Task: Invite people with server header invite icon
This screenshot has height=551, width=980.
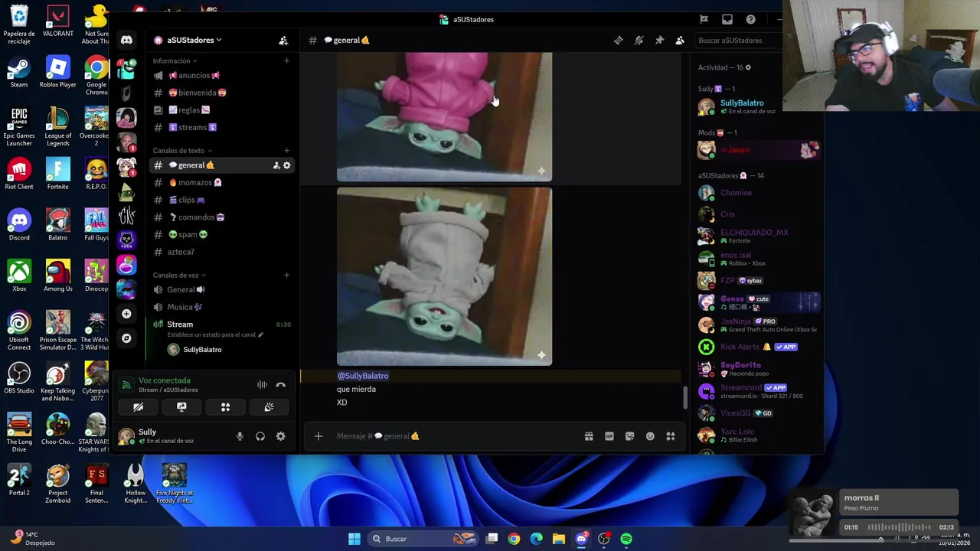Action: point(283,40)
